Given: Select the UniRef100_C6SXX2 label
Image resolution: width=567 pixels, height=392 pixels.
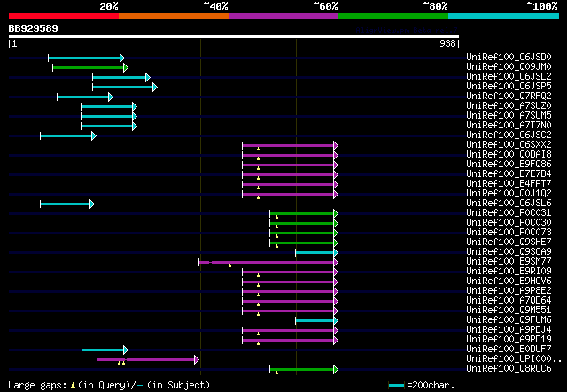Looking at the screenshot, I should point(509,144).
